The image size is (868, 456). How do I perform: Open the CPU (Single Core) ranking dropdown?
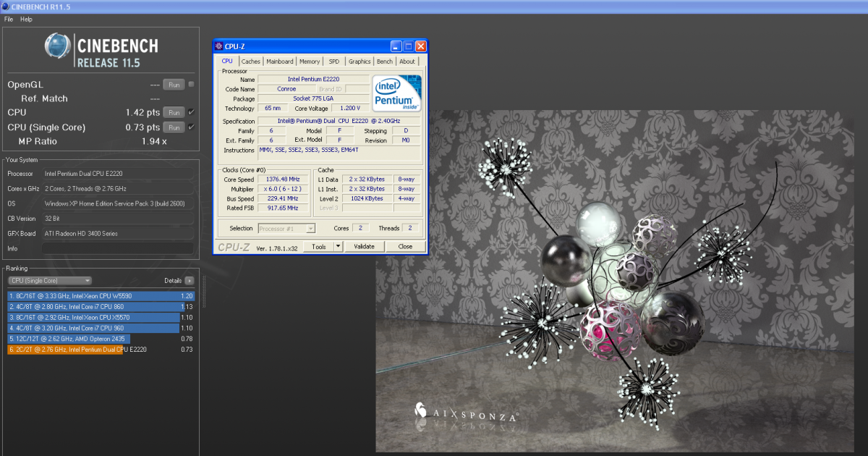coord(49,280)
